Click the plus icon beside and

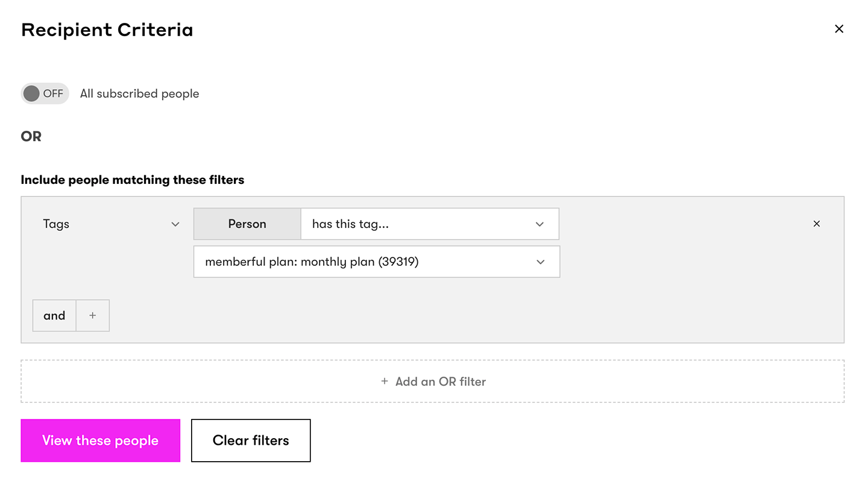pos(92,315)
